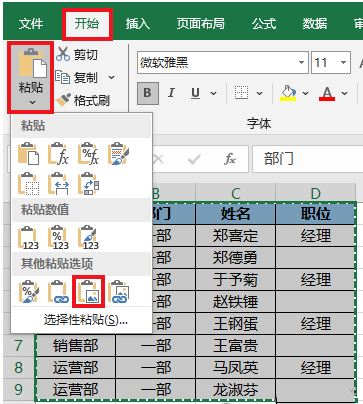Select the cell 龙淑芬
Viewport: 363px width, 404px height.
(x=236, y=390)
